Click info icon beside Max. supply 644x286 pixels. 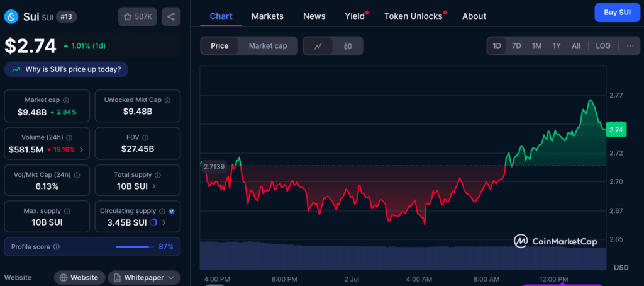pyautogui.click(x=67, y=211)
